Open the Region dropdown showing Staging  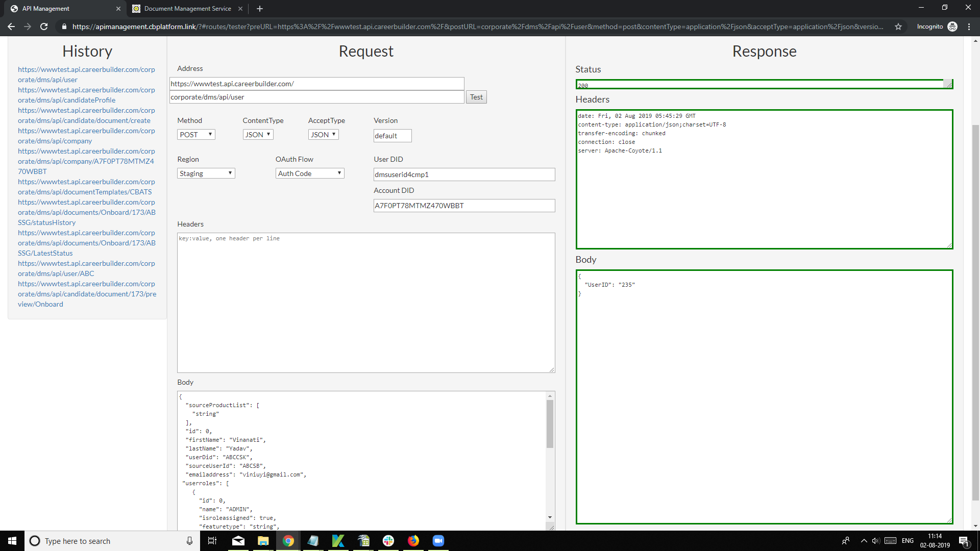[x=206, y=173]
